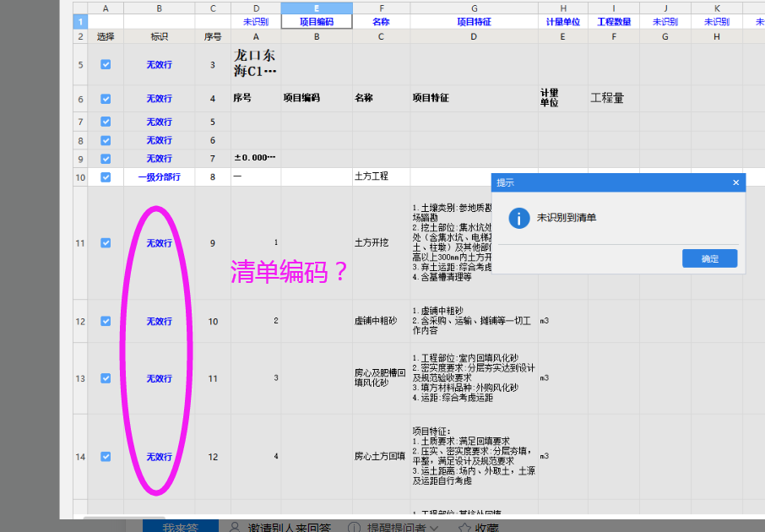Select column header G
The image size is (765, 532).
474,8
